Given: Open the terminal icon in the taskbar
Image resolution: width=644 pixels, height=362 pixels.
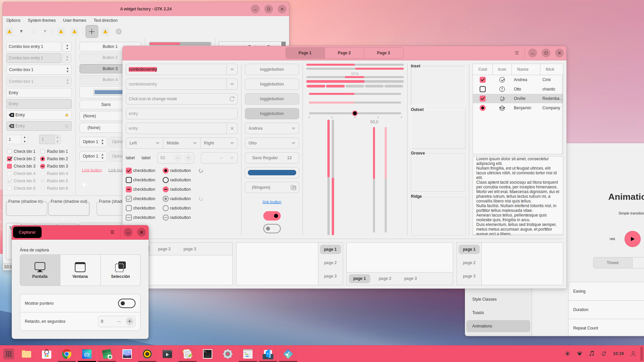Looking at the screenshot, I should 208,354.
